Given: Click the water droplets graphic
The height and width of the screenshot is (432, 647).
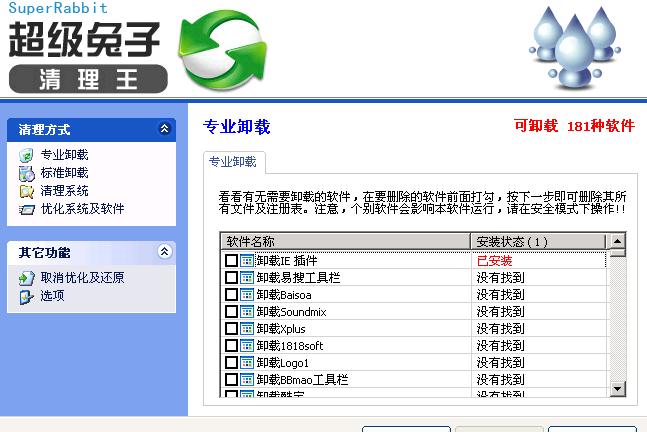Looking at the screenshot, I should click(575, 47).
